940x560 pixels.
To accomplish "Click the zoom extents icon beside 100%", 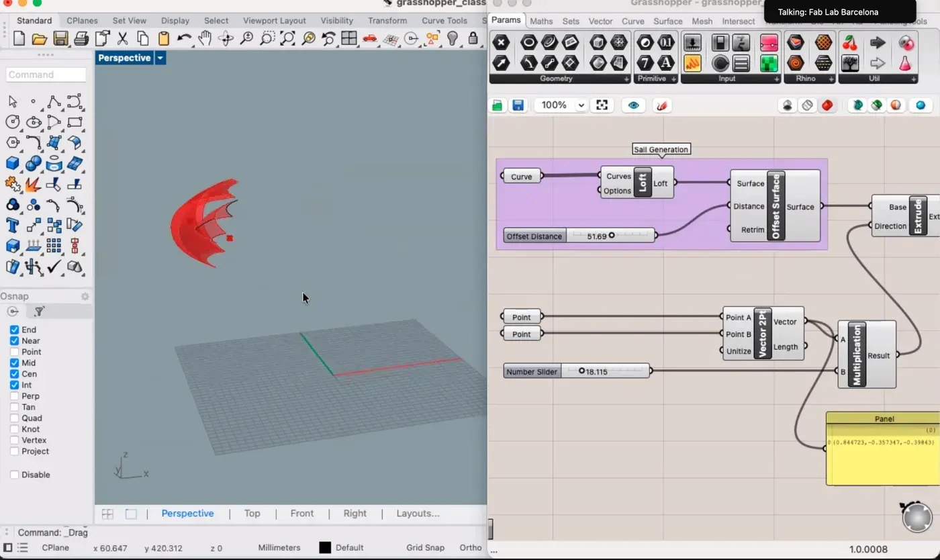I will click(602, 105).
